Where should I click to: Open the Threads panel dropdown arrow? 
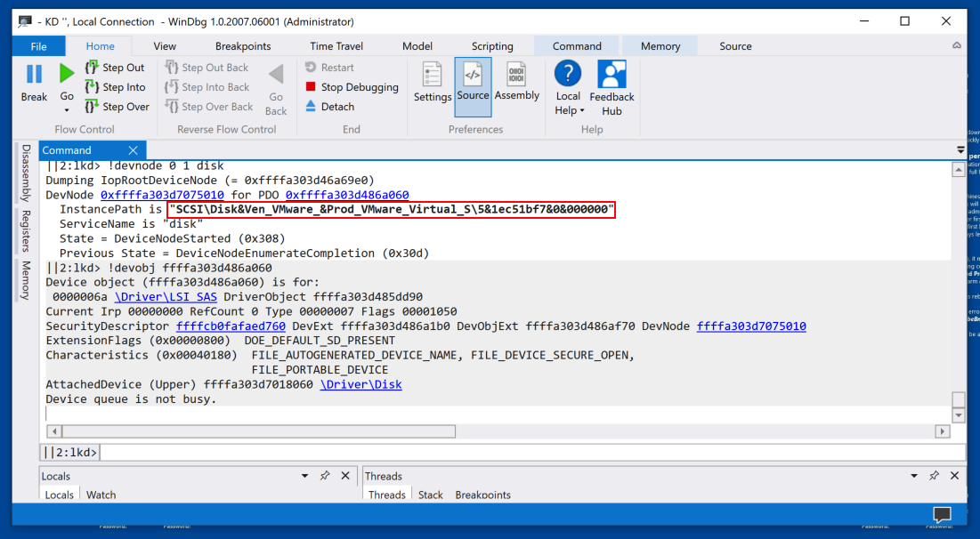914,475
